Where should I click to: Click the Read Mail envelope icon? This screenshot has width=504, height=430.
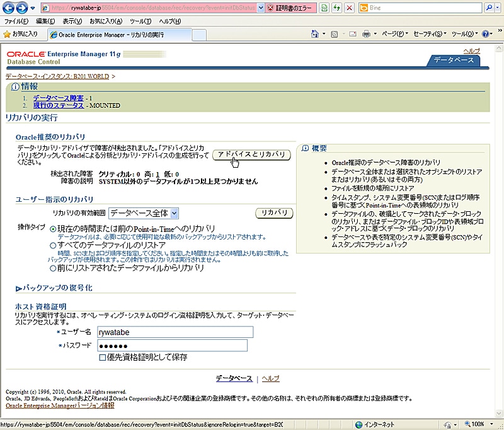click(353, 34)
